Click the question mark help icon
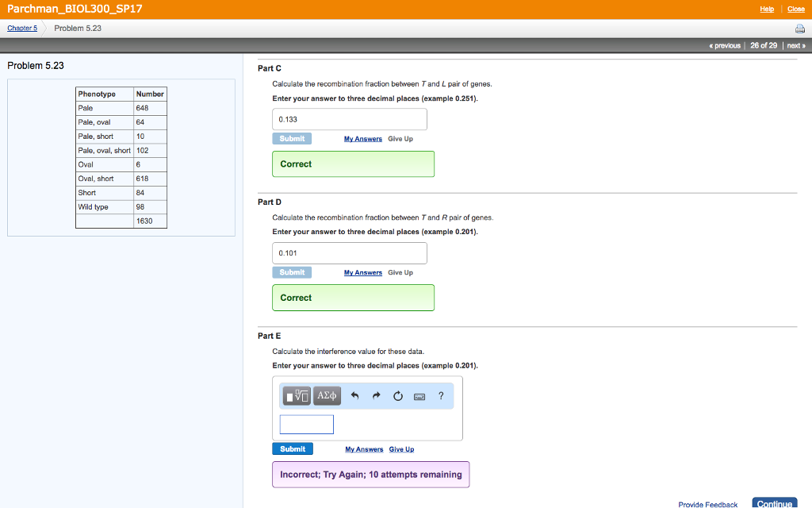The width and height of the screenshot is (812, 508). (x=440, y=396)
